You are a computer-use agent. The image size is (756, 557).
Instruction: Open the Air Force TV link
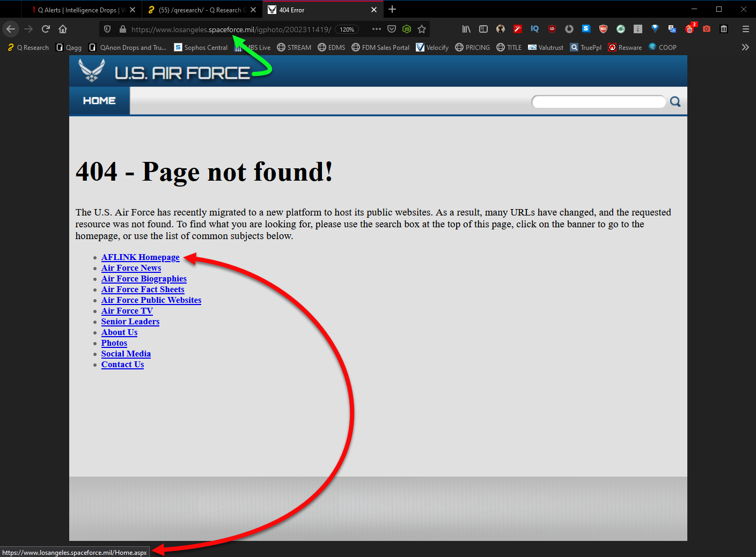click(127, 311)
